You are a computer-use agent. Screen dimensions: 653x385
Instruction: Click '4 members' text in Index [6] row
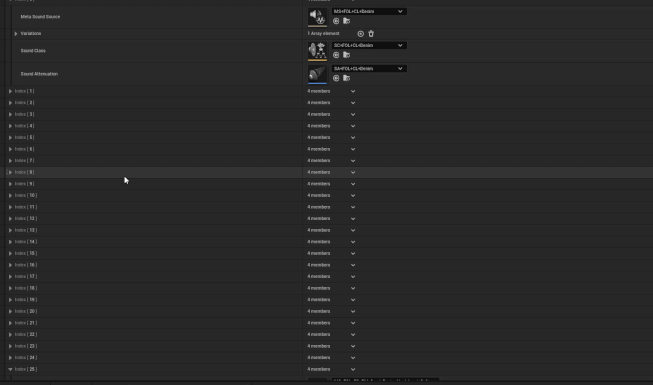pyautogui.click(x=319, y=149)
